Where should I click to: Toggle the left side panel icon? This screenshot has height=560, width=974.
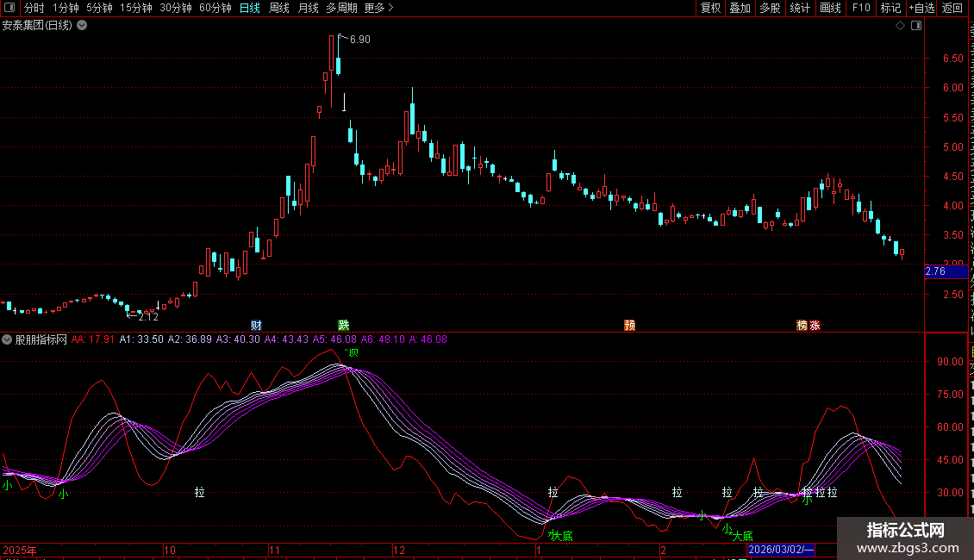click(9, 8)
